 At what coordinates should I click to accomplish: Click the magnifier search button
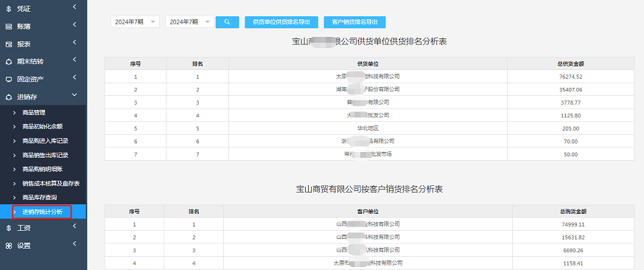pyautogui.click(x=227, y=22)
